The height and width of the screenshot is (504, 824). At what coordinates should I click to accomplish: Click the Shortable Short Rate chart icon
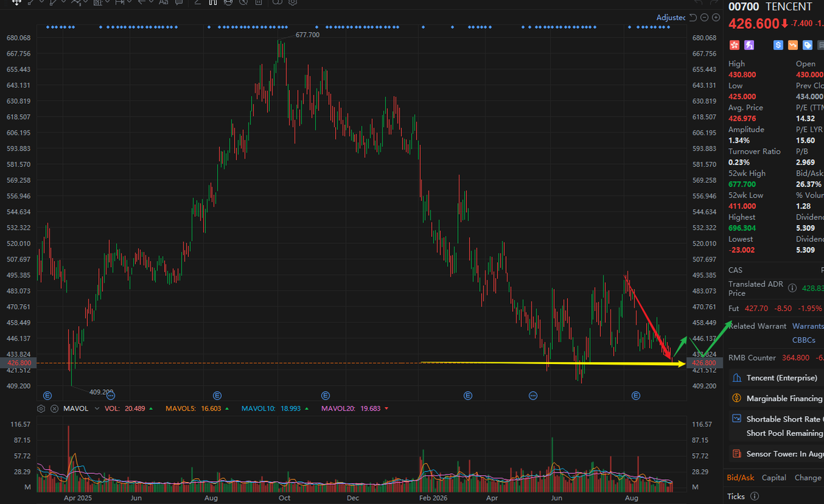tap(736, 419)
